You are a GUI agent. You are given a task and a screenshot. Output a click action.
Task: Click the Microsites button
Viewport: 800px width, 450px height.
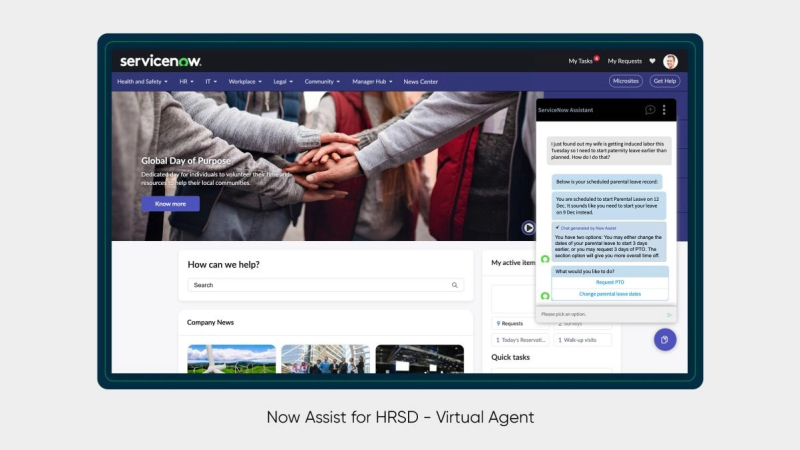pyautogui.click(x=626, y=81)
